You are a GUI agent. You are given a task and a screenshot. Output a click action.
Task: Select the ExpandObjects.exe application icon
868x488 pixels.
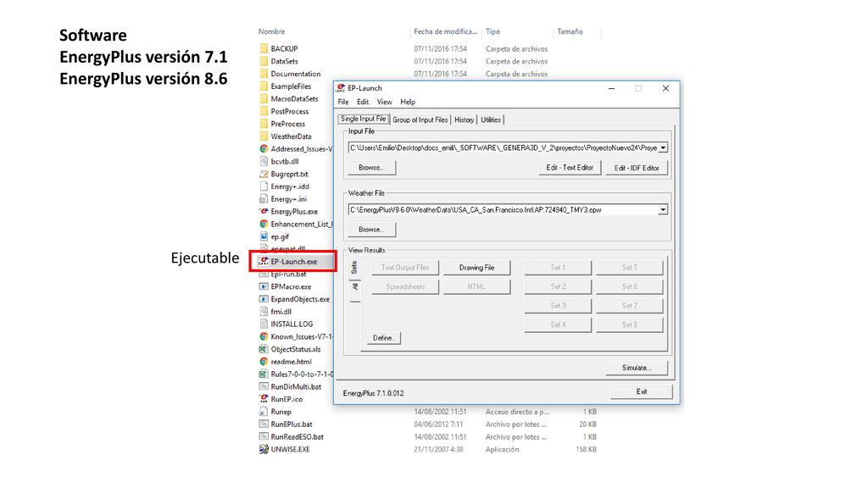pyautogui.click(x=264, y=299)
